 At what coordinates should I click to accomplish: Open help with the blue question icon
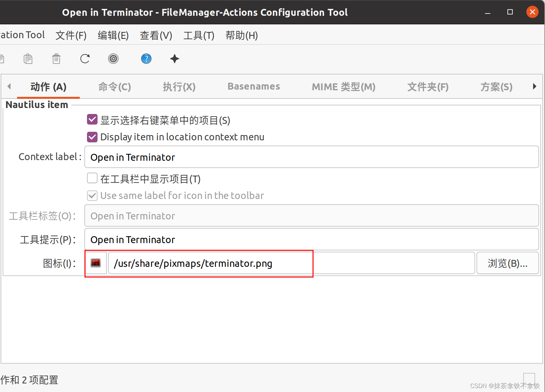(x=146, y=59)
